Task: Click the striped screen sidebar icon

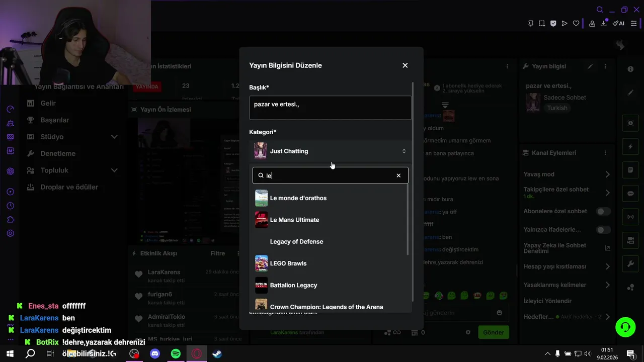Action: pyautogui.click(x=10, y=137)
